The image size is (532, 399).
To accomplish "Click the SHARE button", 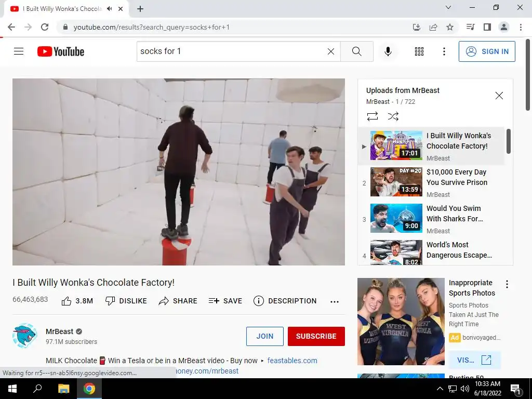I will coord(178,301).
